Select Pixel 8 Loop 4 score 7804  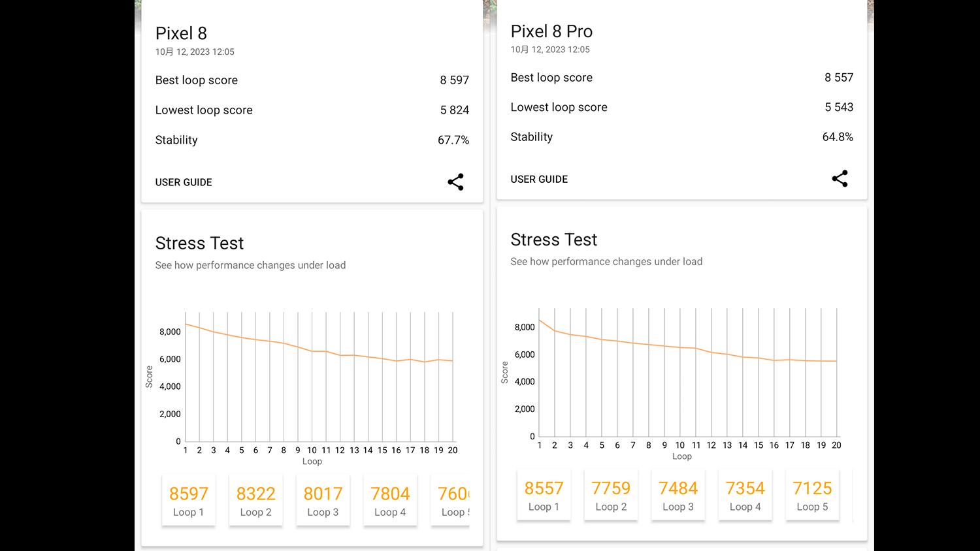[390, 500]
